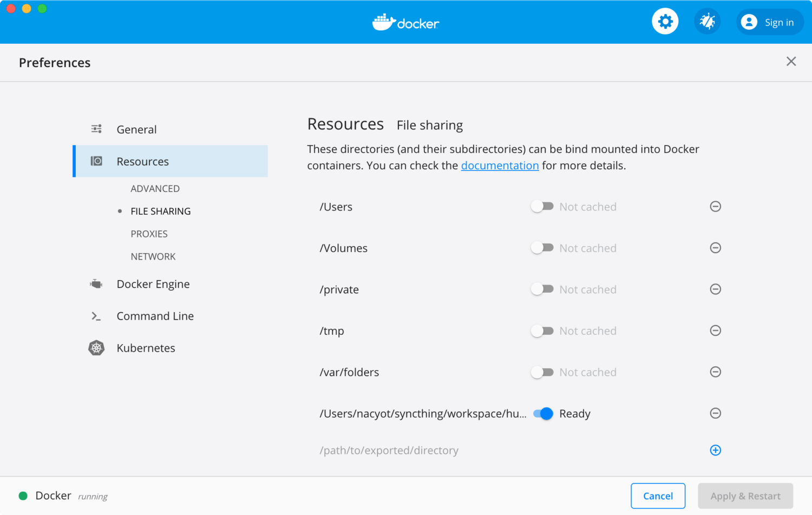The height and width of the screenshot is (515, 812).
Task: Remove the /Users/nacyot/syncthing directory entry
Action: (715, 413)
